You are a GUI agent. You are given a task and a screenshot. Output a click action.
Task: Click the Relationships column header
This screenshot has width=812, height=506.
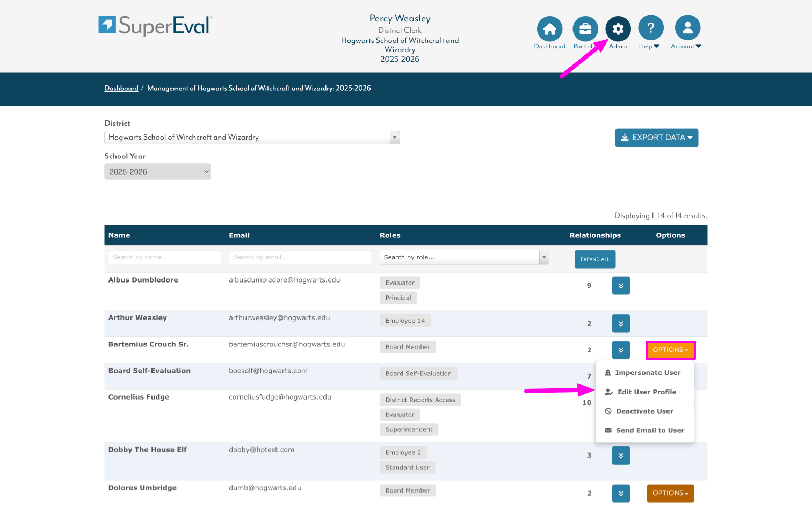click(595, 235)
